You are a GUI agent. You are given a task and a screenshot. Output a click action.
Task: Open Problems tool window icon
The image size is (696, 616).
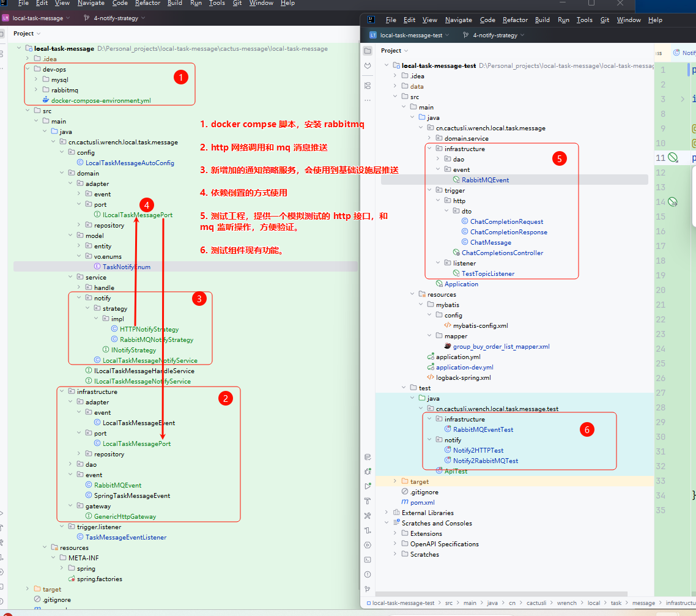(368, 574)
